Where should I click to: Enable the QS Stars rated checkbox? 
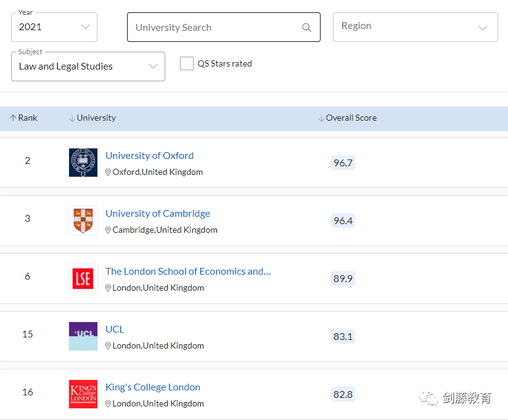click(x=187, y=63)
